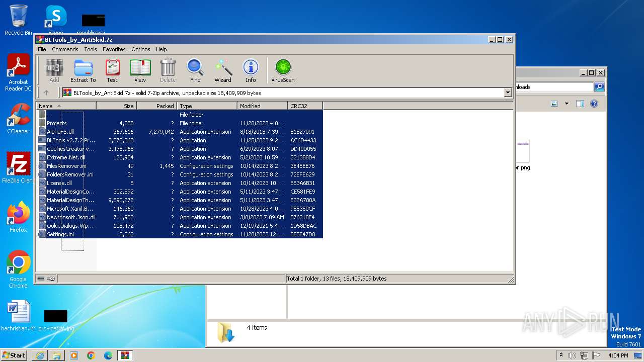The height and width of the screenshot is (362, 644).
Task: Click Windows Media Player taskbar icon
Action: (x=74, y=355)
